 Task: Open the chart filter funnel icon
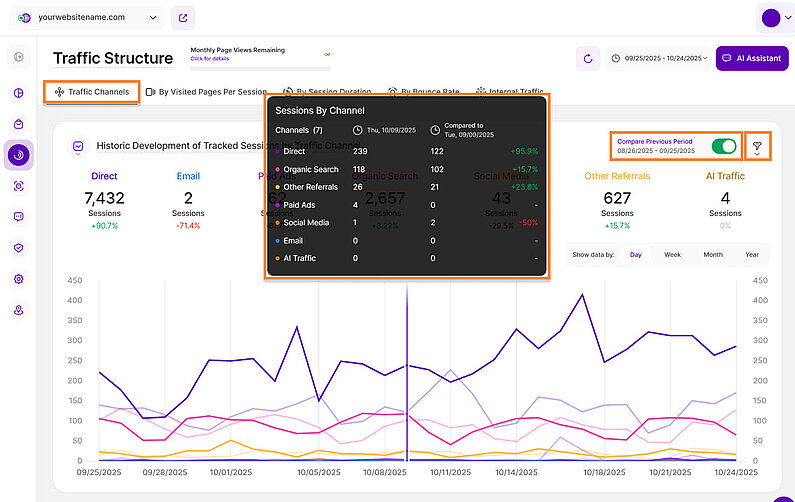coord(757,147)
